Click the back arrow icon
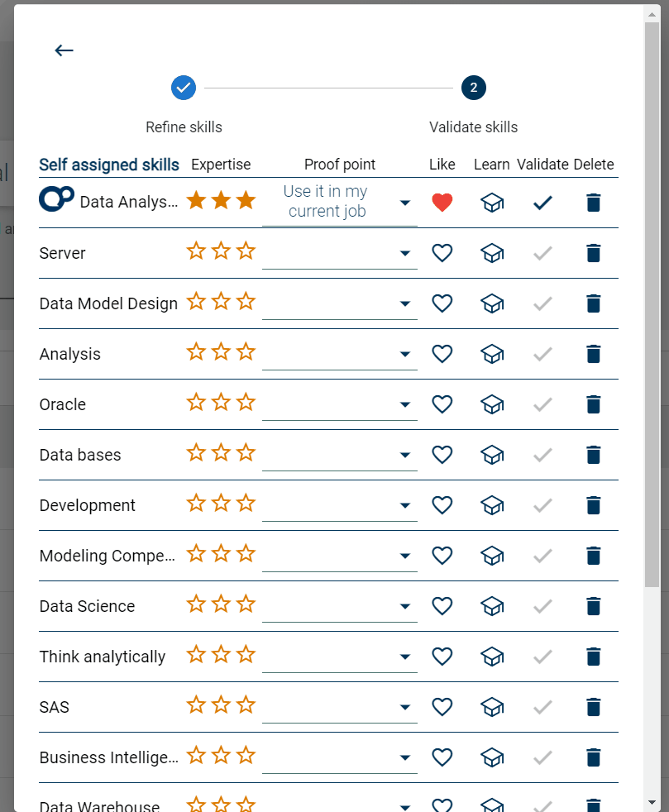The image size is (669, 812). pos(64,50)
